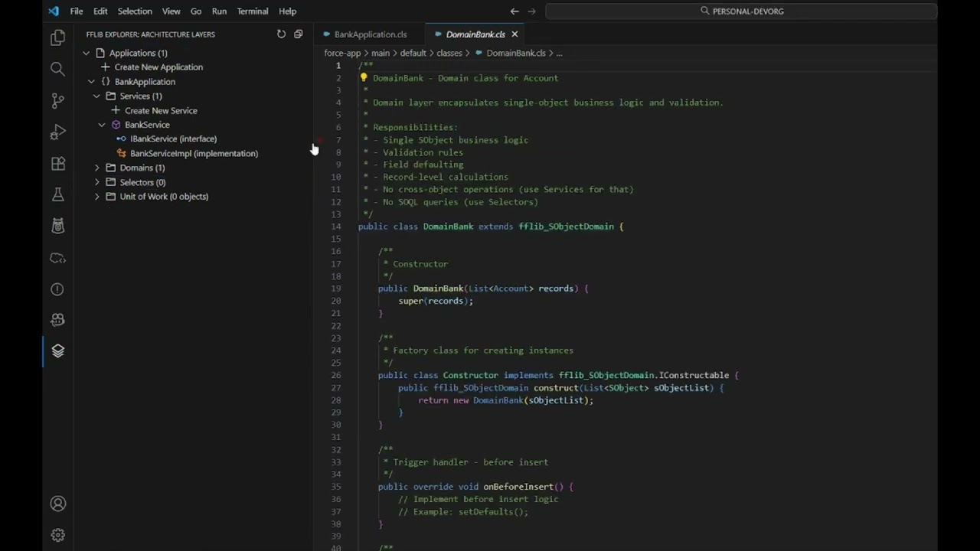Click the PERSONAL-DEVORG command center search box

click(741, 11)
